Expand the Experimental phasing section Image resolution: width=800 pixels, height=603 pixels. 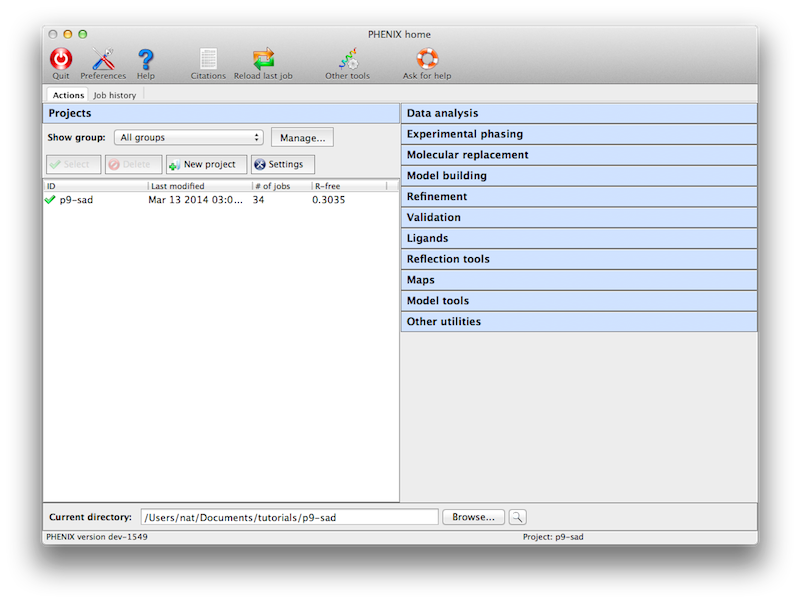579,134
